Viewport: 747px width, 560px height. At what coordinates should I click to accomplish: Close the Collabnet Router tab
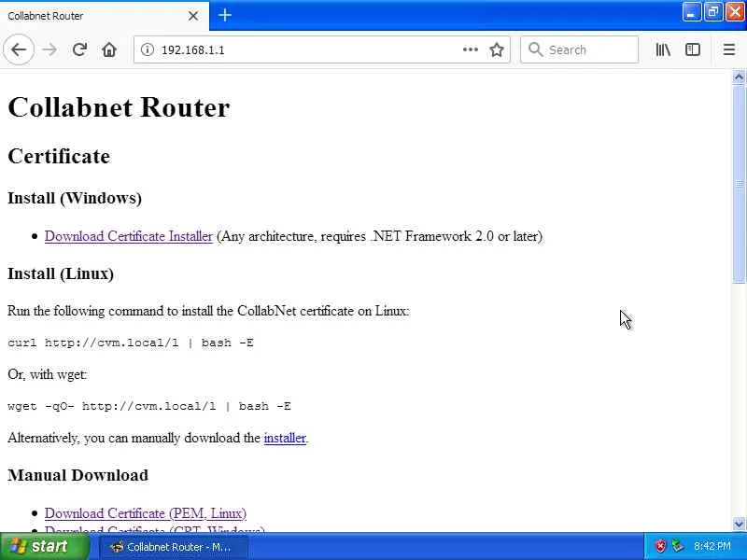(193, 16)
